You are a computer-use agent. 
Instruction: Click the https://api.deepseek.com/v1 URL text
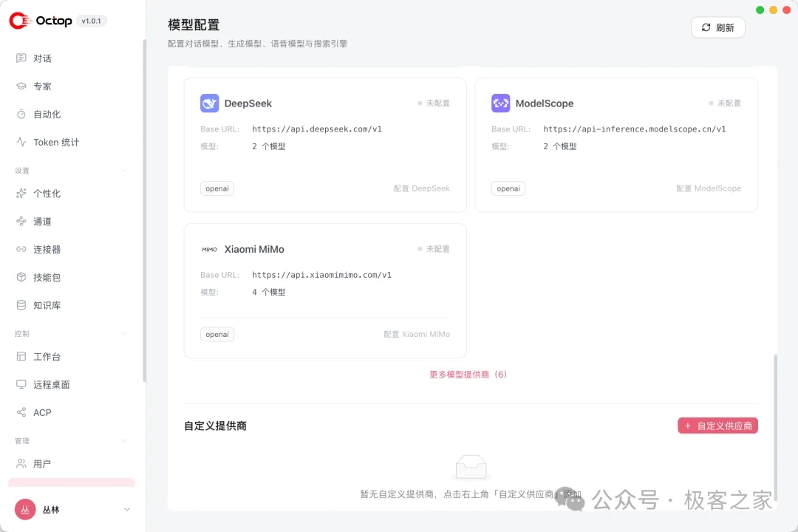pyautogui.click(x=316, y=129)
